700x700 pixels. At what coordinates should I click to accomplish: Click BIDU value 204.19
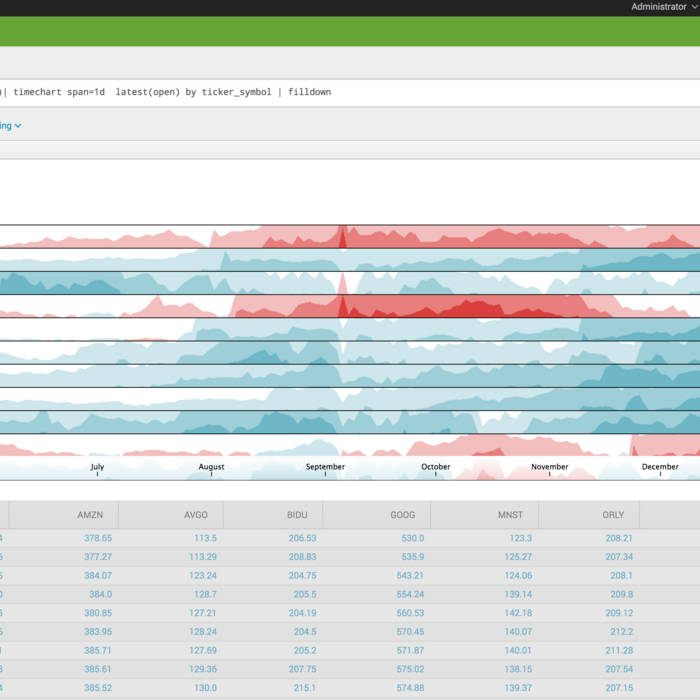(303, 613)
